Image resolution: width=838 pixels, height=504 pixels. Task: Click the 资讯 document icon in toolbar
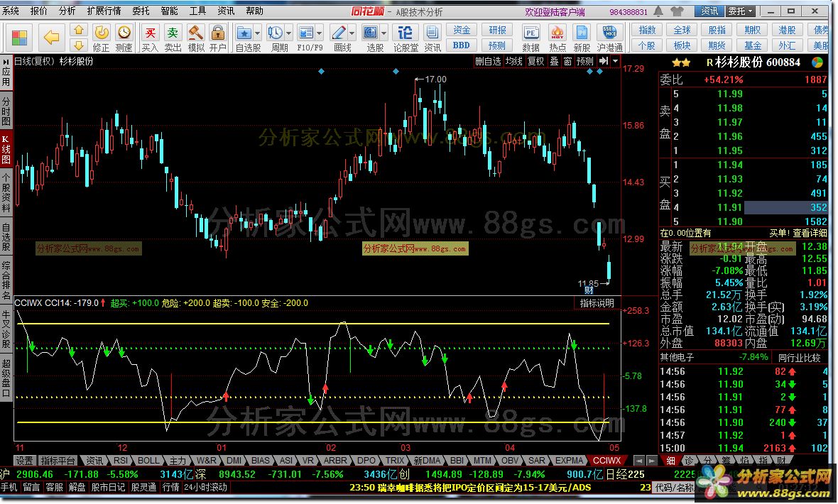point(432,33)
